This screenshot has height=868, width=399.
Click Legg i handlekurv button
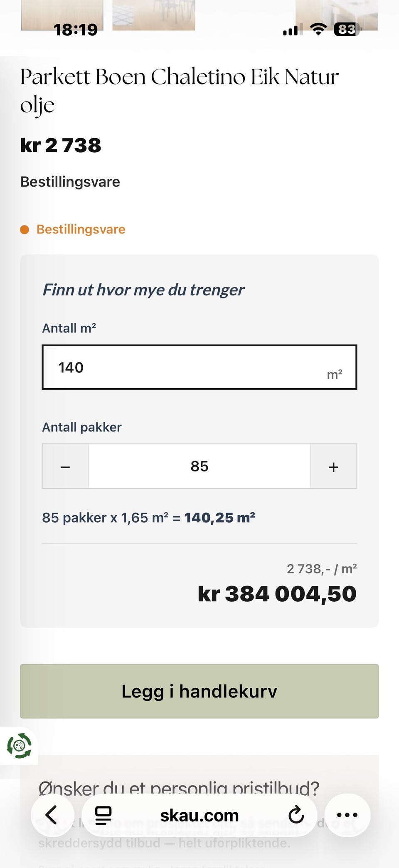click(199, 691)
